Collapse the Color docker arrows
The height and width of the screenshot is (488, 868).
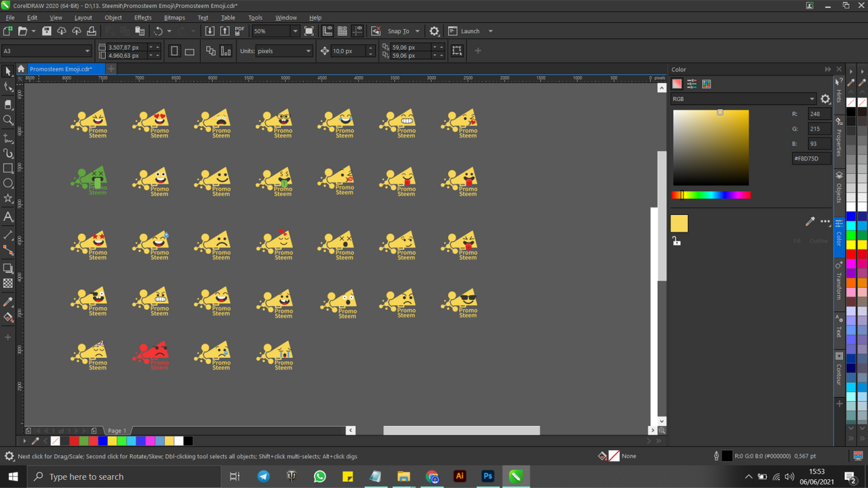(828, 69)
